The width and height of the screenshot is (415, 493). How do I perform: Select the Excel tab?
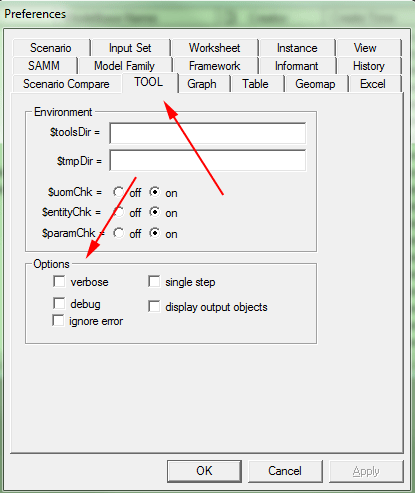(x=373, y=84)
